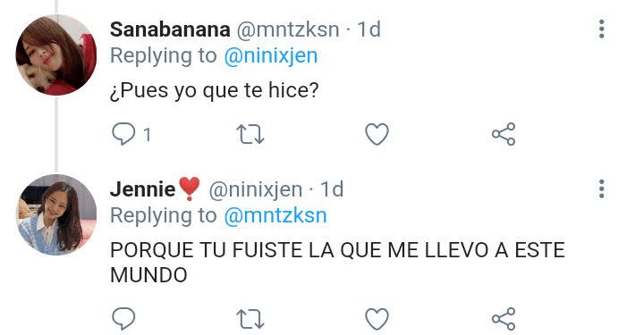Like Sanabanana's tweet with the heart
Viewport: 644px width, 335px height.
coord(377,134)
